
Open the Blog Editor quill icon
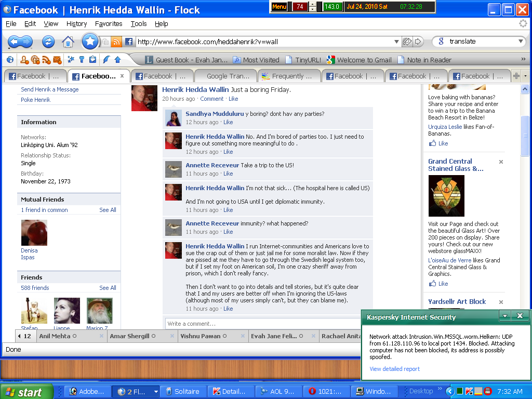point(106,60)
